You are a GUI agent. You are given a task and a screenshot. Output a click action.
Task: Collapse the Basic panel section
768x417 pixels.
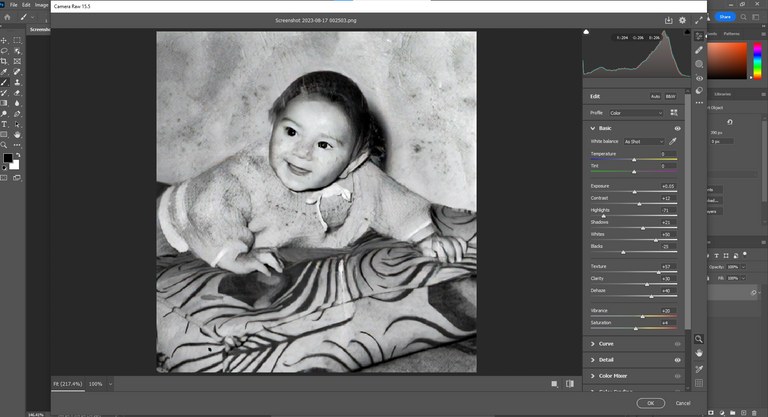pyautogui.click(x=593, y=128)
